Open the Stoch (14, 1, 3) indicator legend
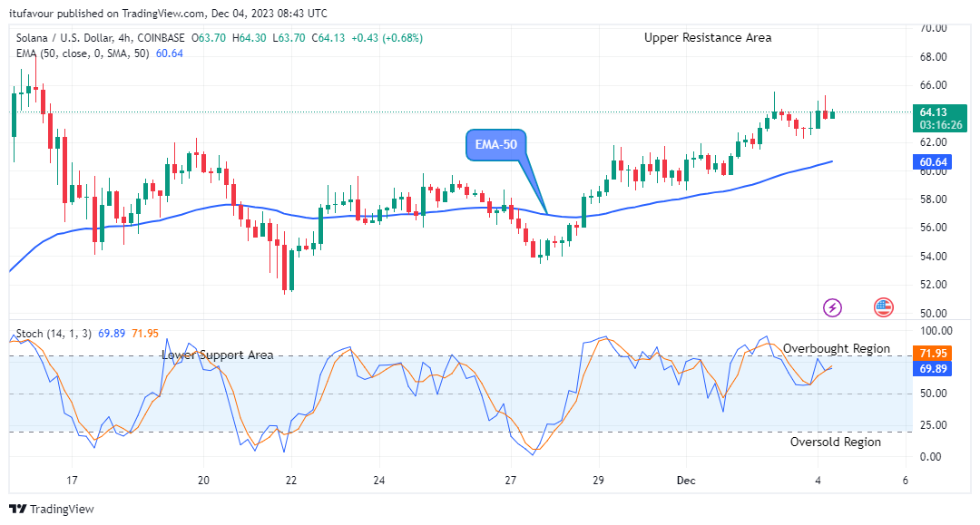 pyautogui.click(x=54, y=335)
